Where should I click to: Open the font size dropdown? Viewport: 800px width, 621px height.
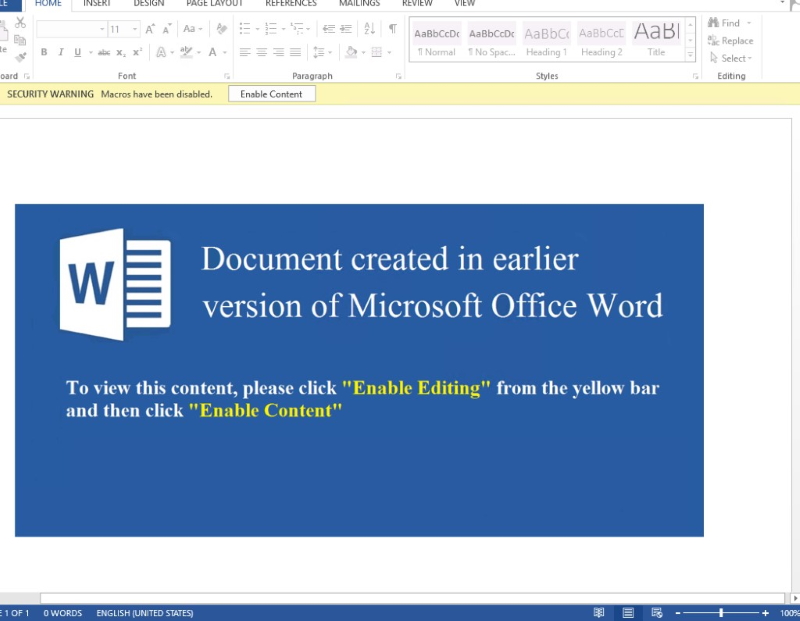pyautogui.click(x=135, y=29)
